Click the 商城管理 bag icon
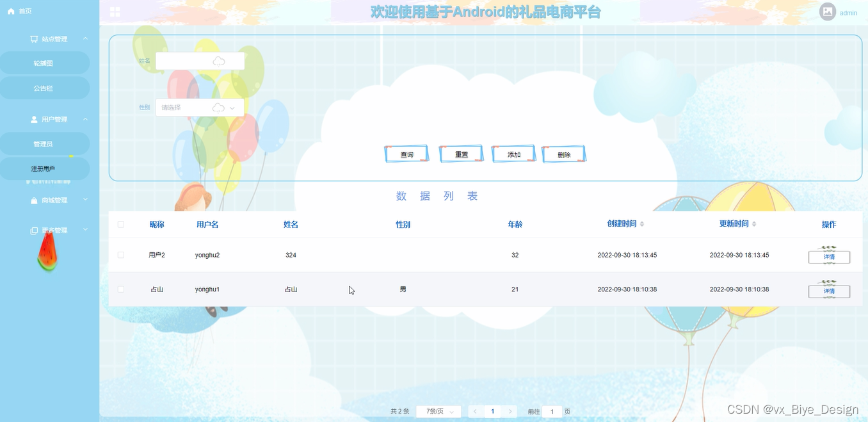The width and height of the screenshot is (868, 422). (34, 200)
